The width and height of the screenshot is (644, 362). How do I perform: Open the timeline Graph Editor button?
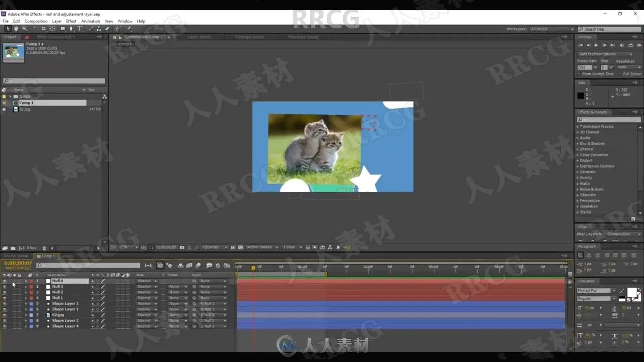[226, 265]
